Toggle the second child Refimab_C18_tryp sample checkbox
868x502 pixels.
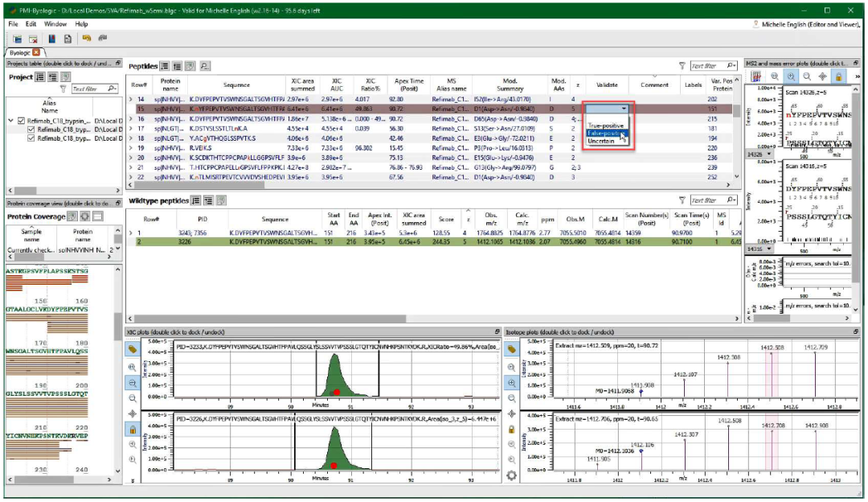[x=31, y=138]
